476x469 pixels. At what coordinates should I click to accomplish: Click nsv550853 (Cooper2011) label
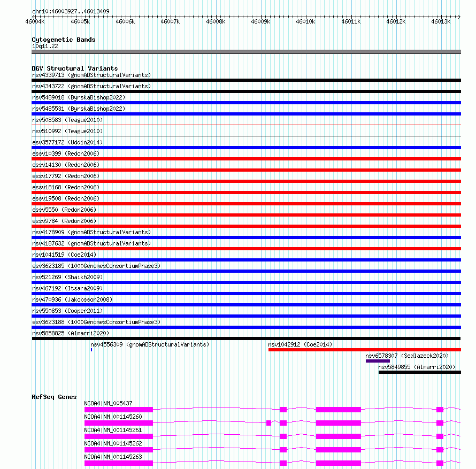pyautogui.click(x=67, y=311)
